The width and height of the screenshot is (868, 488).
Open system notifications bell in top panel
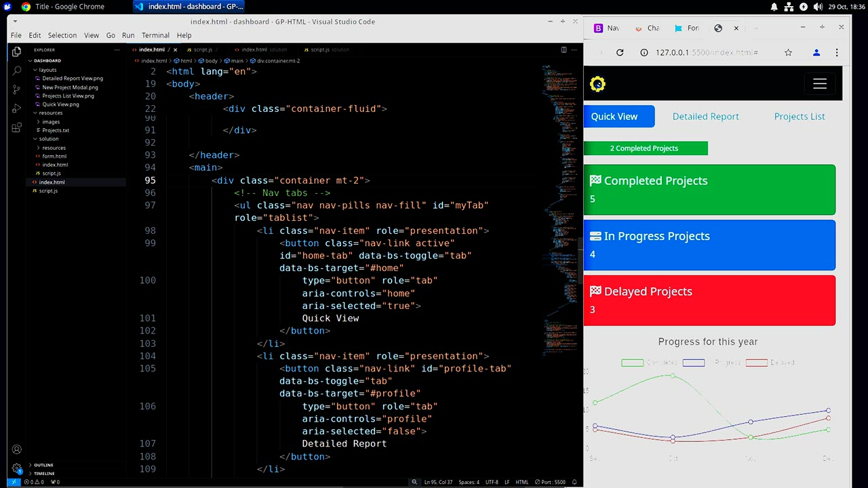coord(774,7)
